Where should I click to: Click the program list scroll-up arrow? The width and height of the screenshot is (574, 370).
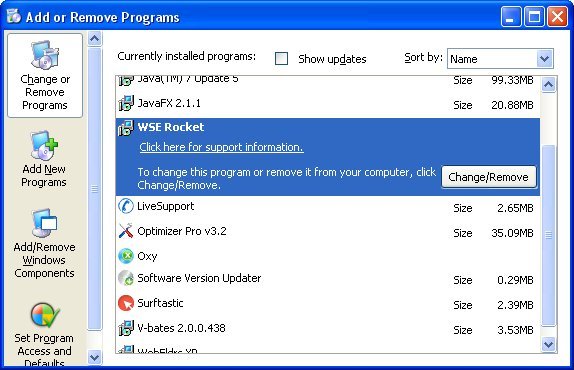pyautogui.click(x=548, y=85)
